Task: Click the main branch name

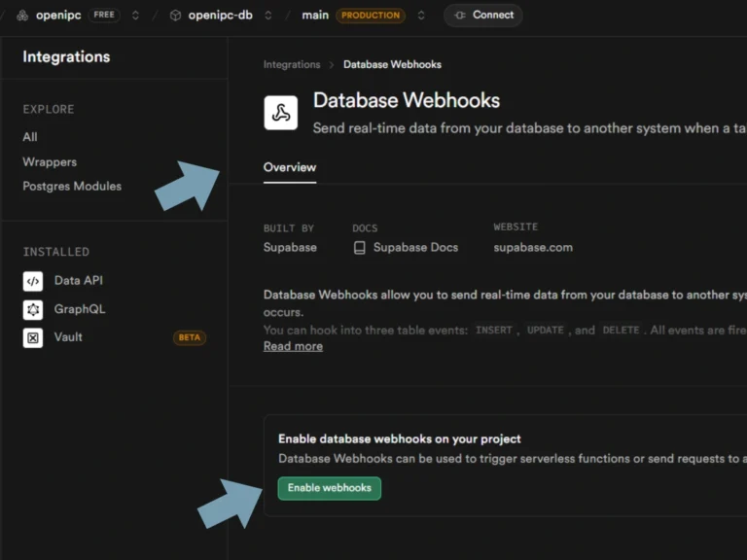Action: point(315,16)
